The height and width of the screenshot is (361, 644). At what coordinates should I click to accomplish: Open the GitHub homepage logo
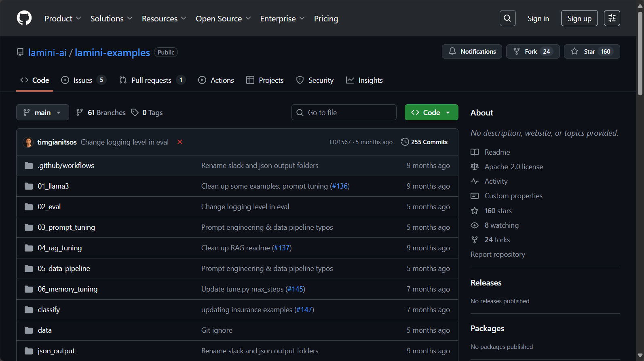(x=24, y=18)
